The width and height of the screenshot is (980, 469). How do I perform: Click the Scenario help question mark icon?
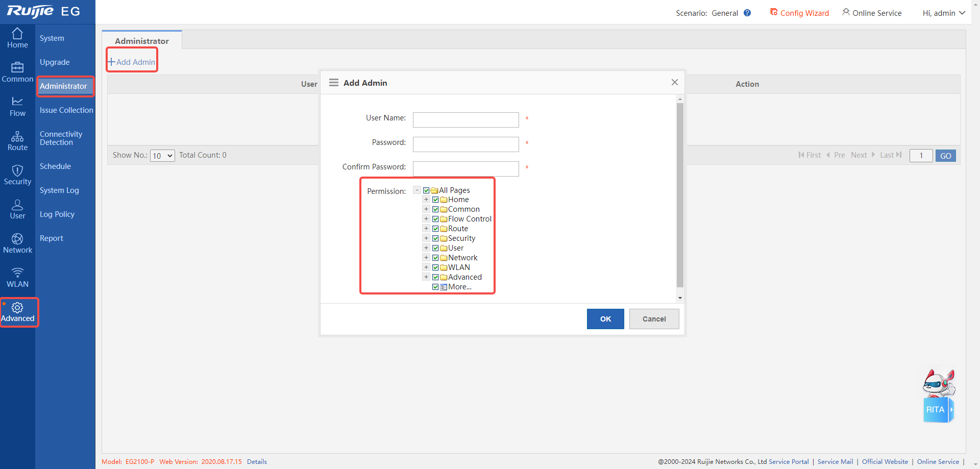[x=747, y=13]
